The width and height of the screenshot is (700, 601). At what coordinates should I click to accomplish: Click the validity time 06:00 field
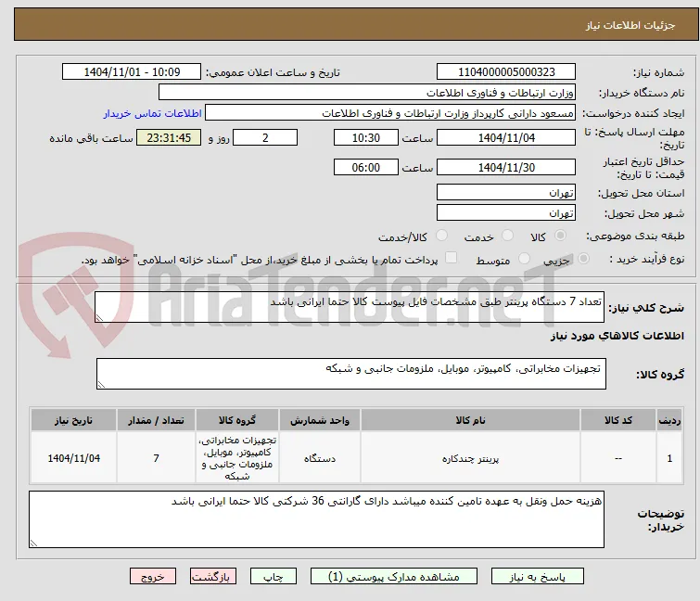click(366, 168)
